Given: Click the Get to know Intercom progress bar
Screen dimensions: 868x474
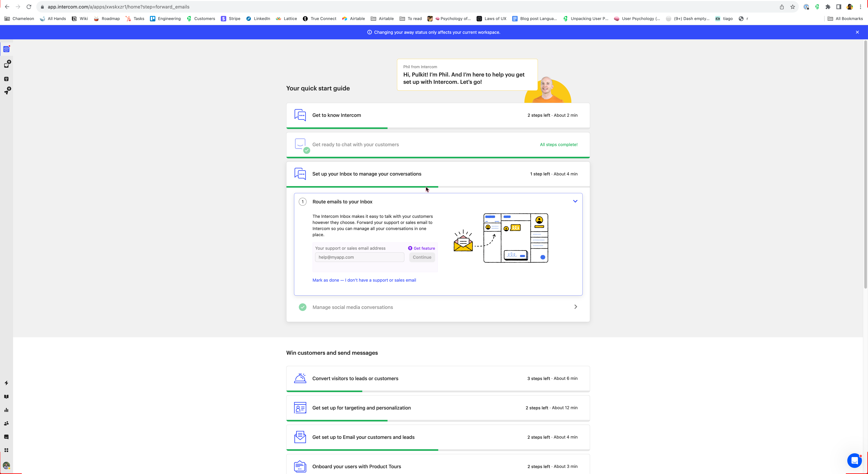Looking at the screenshot, I should pyautogui.click(x=438, y=128).
